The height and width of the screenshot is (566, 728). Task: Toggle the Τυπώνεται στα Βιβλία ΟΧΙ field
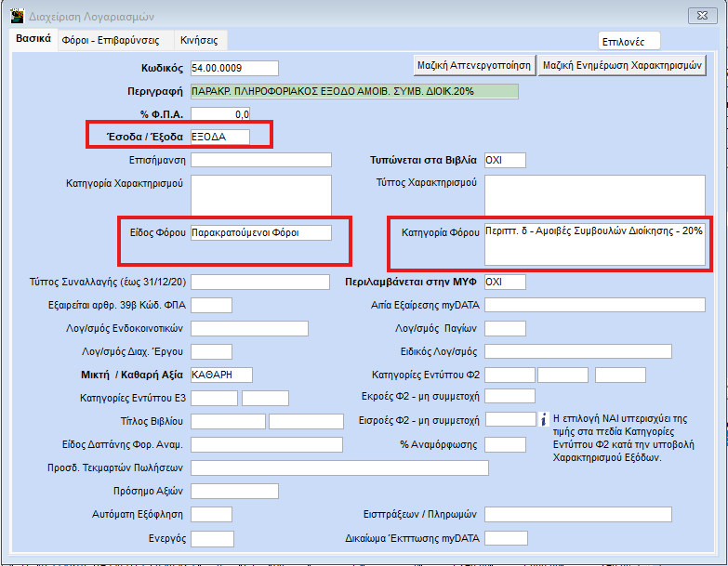point(505,160)
